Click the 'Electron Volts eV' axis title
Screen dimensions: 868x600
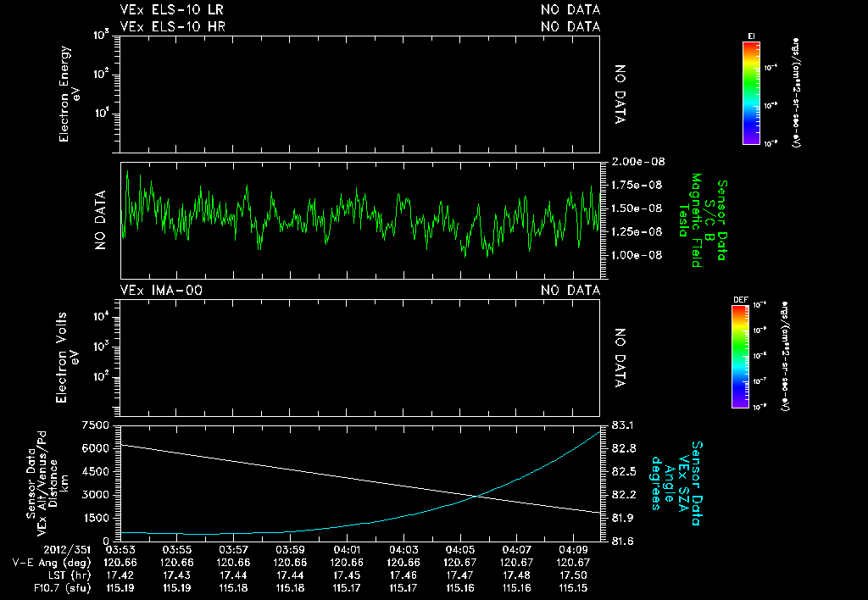tap(67, 358)
